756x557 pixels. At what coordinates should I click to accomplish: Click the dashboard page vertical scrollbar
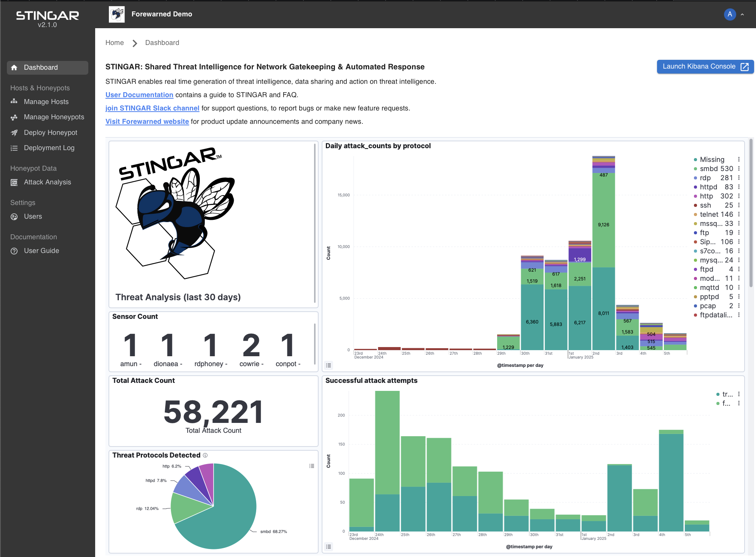[751, 213]
